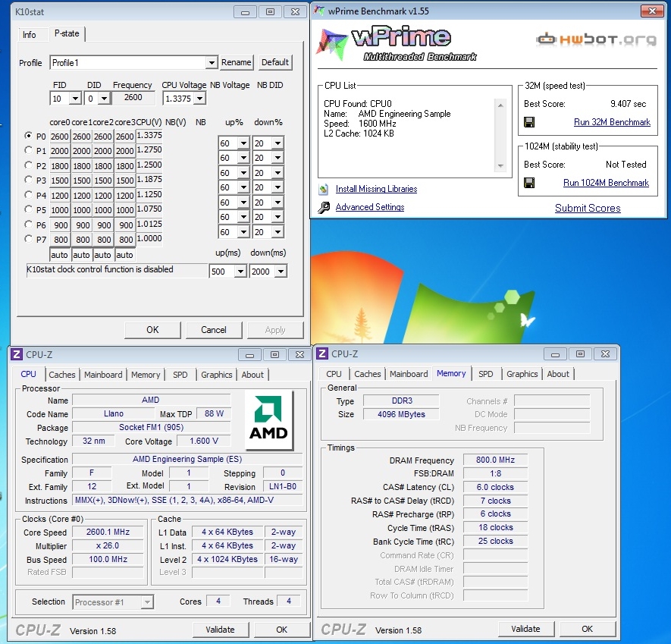671x644 pixels.
Task: Select the P3 state radio button
Action: 28,180
